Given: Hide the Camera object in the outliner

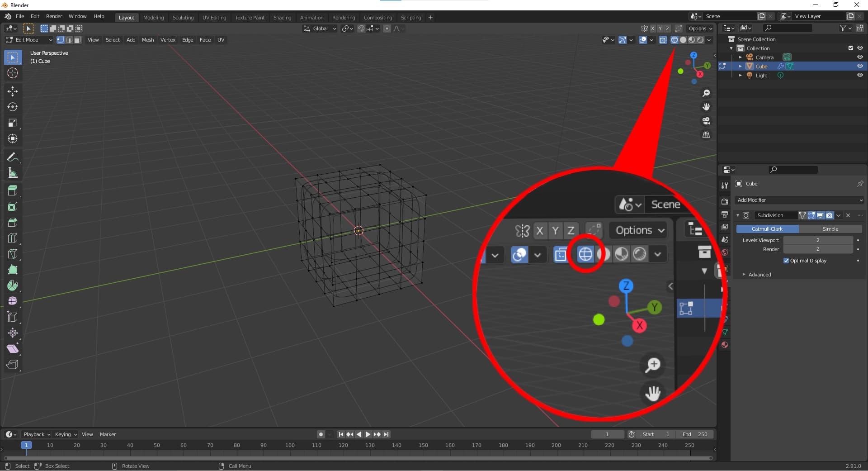Looking at the screenshot, I should pos(859,57).
